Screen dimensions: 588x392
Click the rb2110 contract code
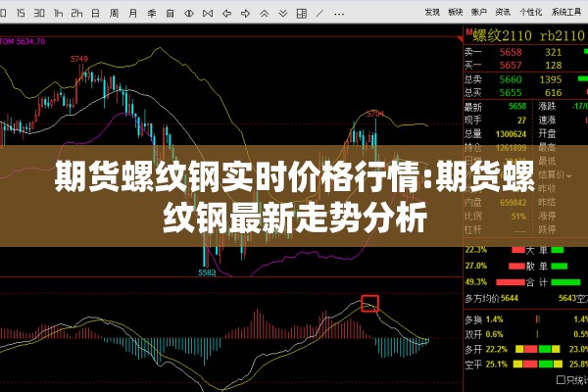coord(563,35)
